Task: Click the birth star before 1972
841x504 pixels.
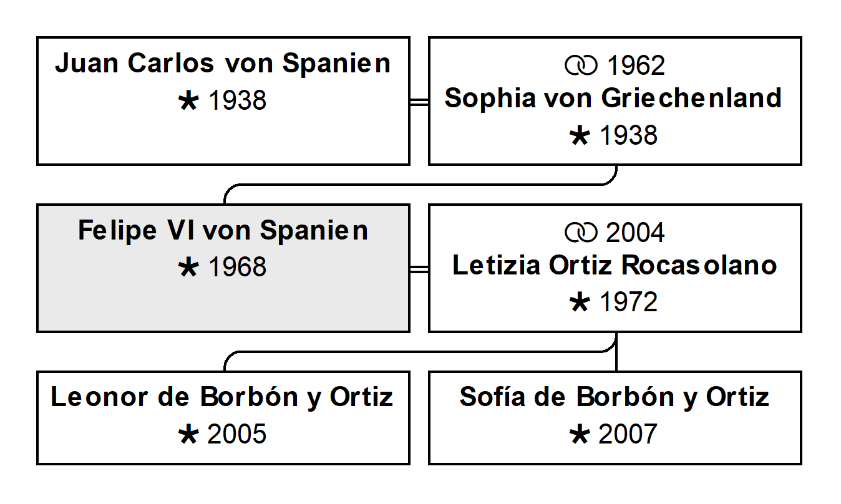Action: click(580, 302)
